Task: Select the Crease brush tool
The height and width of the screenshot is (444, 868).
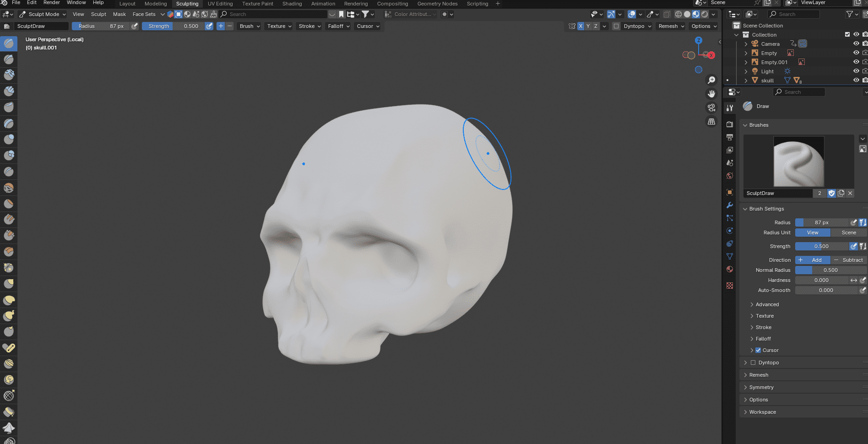Action: click(x=9, y=171)
